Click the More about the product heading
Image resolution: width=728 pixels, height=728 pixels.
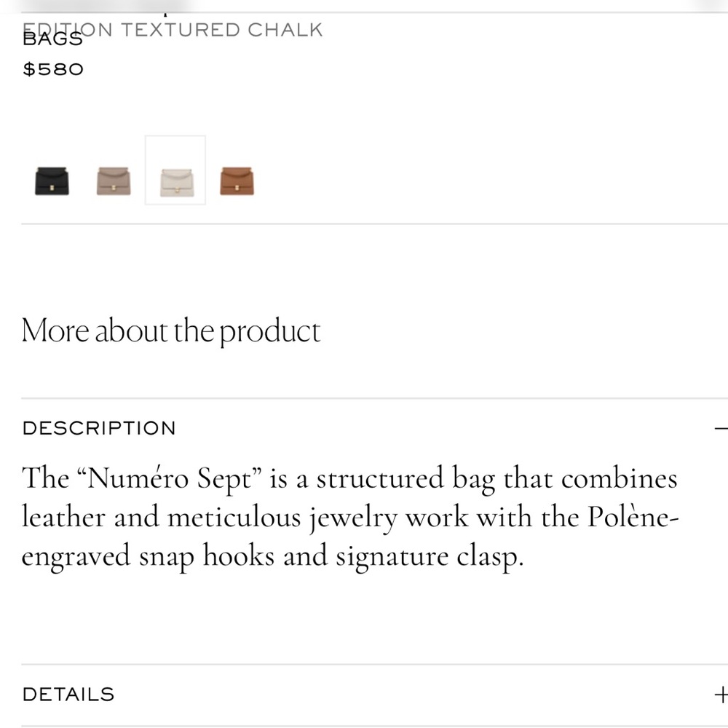pyautogui.click(x=171, y=331)
